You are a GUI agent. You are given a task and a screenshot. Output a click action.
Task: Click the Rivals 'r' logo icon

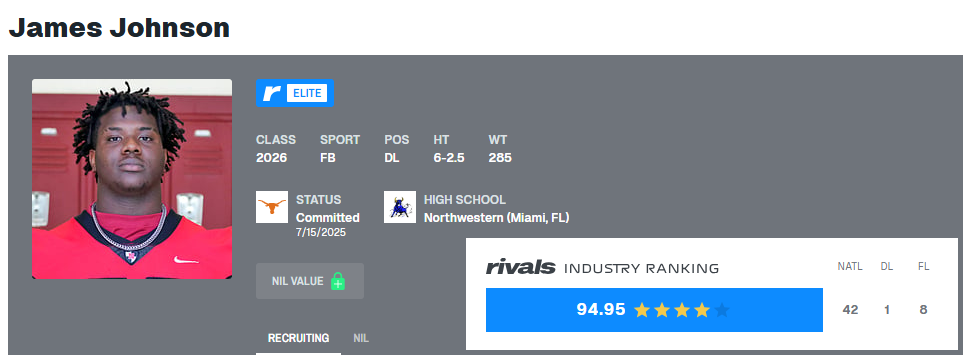click(x=271, y=93)
